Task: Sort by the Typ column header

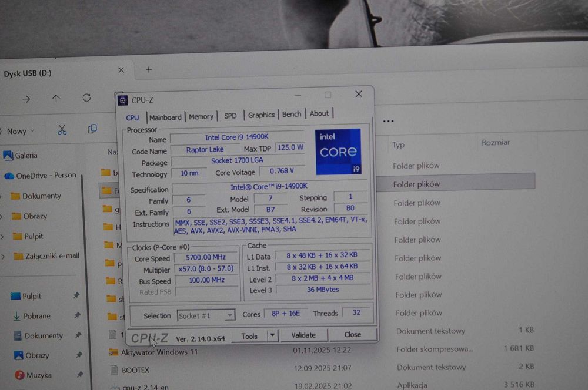Action: 398,144
